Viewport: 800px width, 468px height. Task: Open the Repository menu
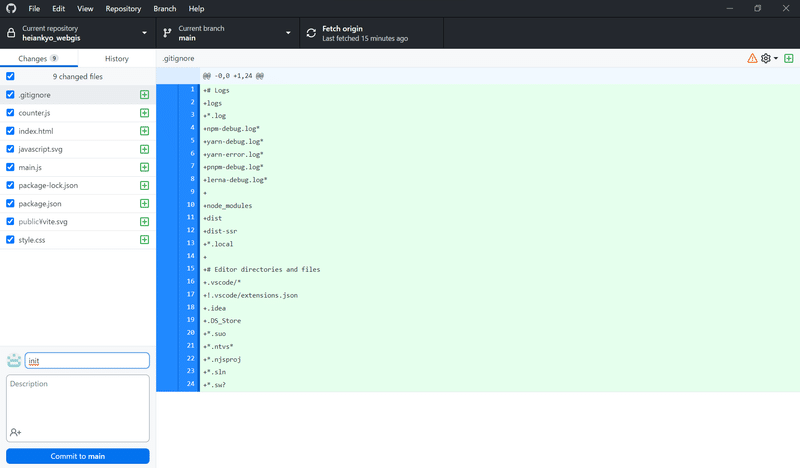pos(123,9)
